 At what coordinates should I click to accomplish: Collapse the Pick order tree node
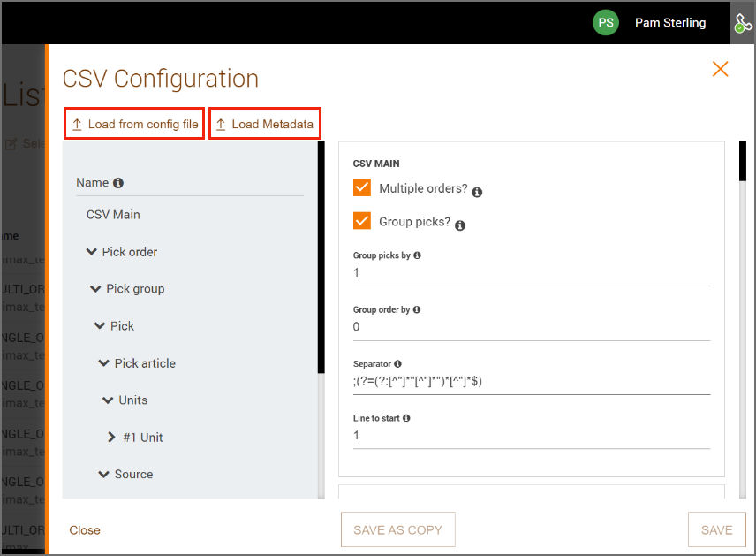click(x=92, y=251)
